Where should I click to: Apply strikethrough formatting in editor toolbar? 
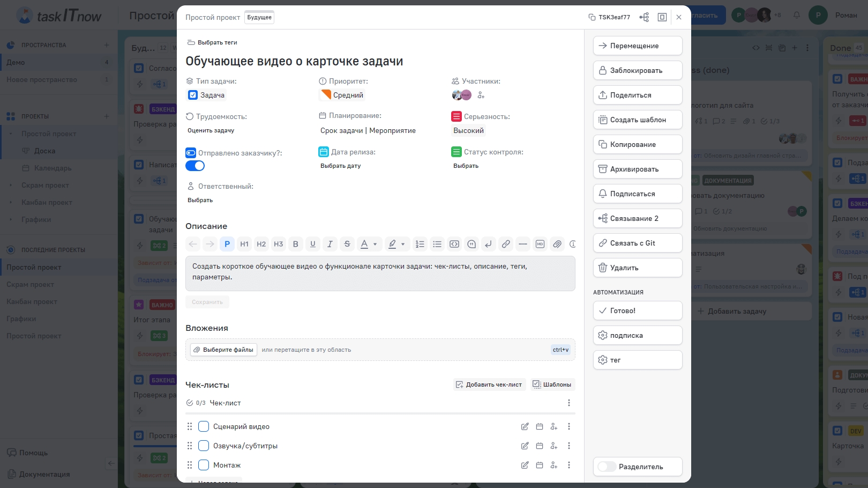(x=347, y=244)
